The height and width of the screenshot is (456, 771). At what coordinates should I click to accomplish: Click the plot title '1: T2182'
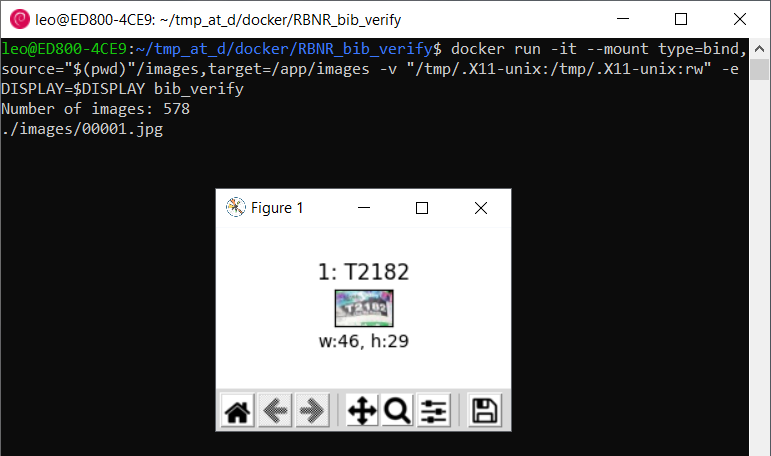363,272
